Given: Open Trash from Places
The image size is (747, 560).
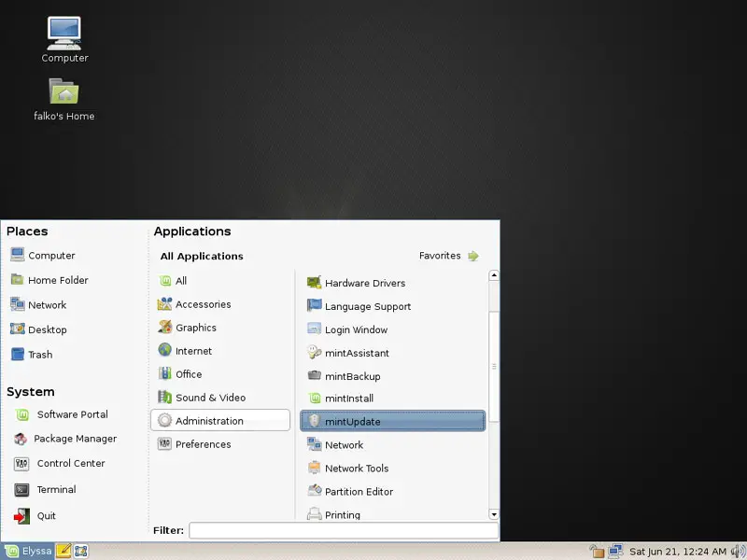Looking at the screenshot, I should point(32,355).
